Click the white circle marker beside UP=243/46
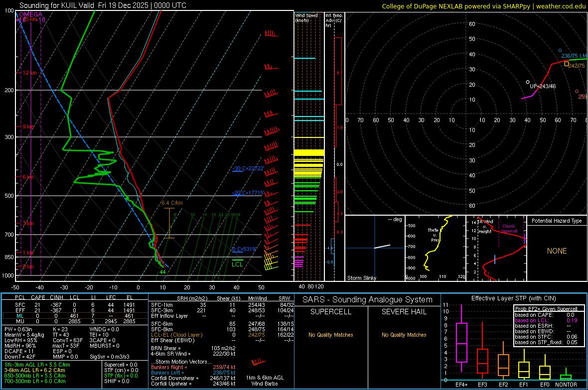This screenshot has width=588, height=390. pyautogui.click(x=528, y=82)
